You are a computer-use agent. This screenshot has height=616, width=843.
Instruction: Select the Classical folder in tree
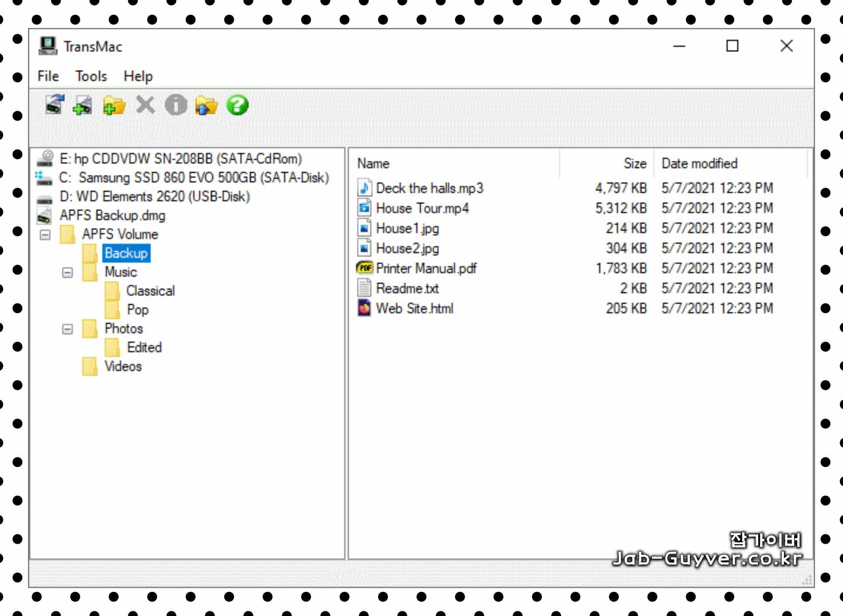(x=150, y=291)
